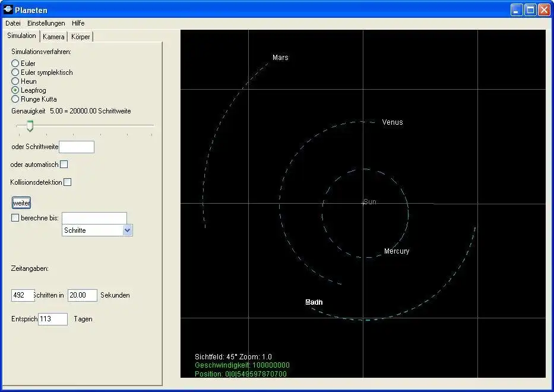Image resolution: width=554 pixels, height=392 pixels.
Task: Open the Schritte dropdown arrow
Action: point(128,230)
